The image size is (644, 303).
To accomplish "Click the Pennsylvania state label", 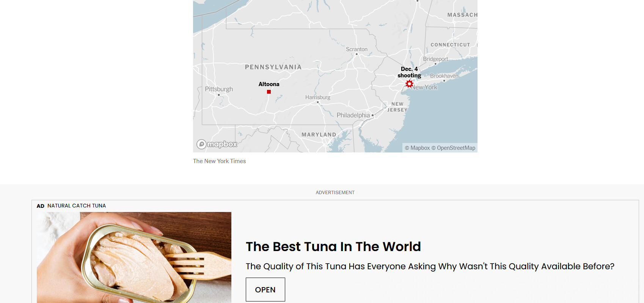I will (x=273, y=67).
